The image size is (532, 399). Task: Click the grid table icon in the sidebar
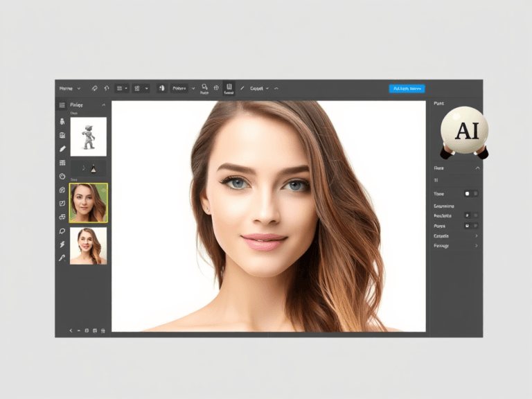coord(62,163)
